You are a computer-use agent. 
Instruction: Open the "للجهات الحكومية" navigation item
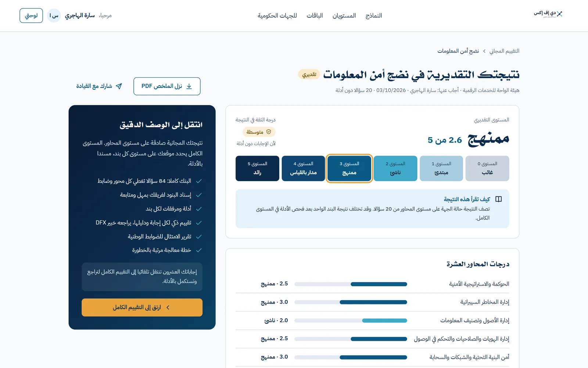point(277,15)
